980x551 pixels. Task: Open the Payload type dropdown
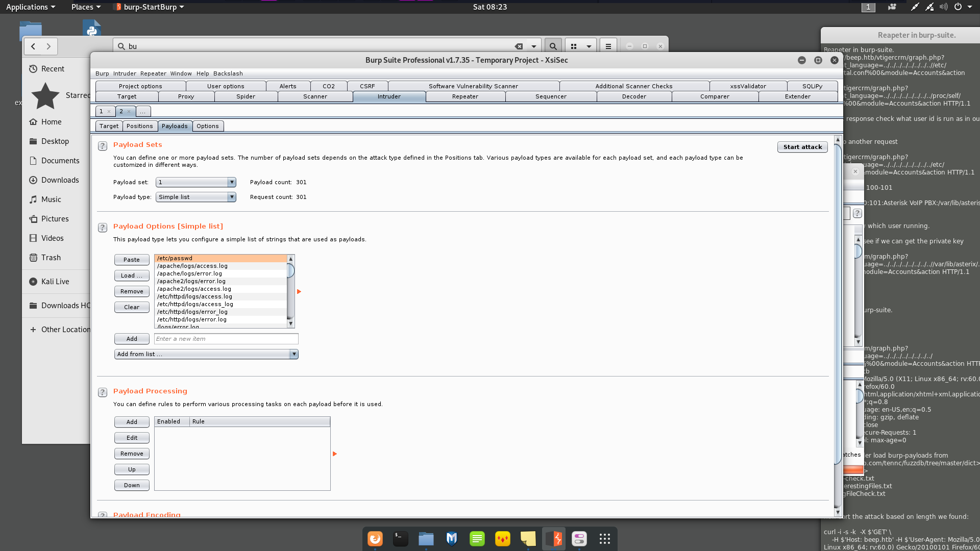coord(196,197)
